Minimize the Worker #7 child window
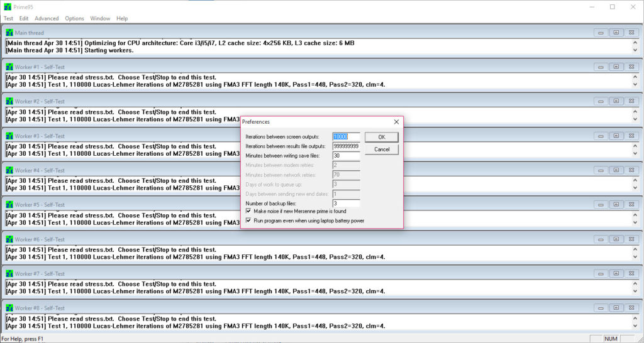The width and height of the screenshot is (644, 343). (x=601, y=274)
